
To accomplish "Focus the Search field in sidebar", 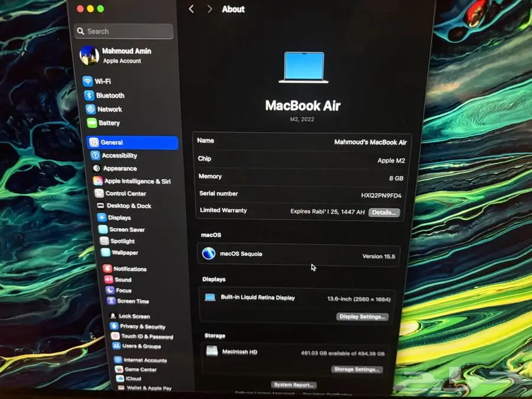I will click(124, 31).
